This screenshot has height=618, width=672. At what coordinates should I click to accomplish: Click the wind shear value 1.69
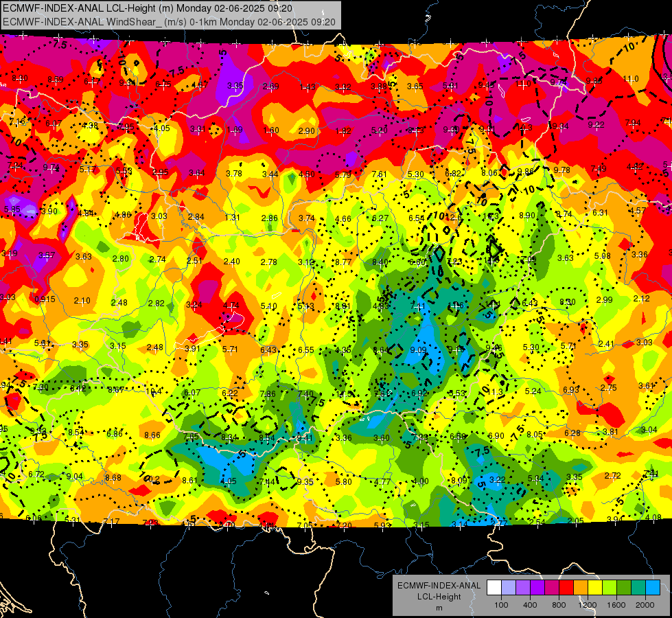pos(235,130)
